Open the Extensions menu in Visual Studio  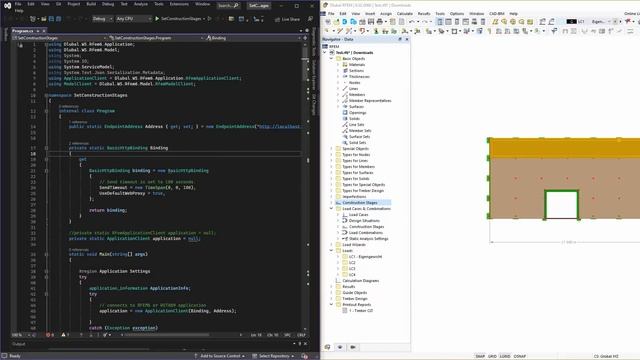(179, 4)
